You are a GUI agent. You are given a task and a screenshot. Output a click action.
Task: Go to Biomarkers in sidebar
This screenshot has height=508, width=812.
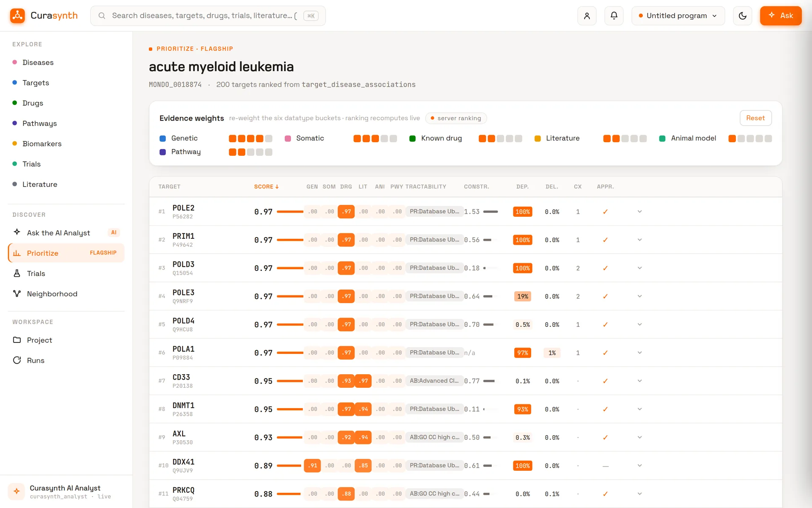click(x=66, y=144)
